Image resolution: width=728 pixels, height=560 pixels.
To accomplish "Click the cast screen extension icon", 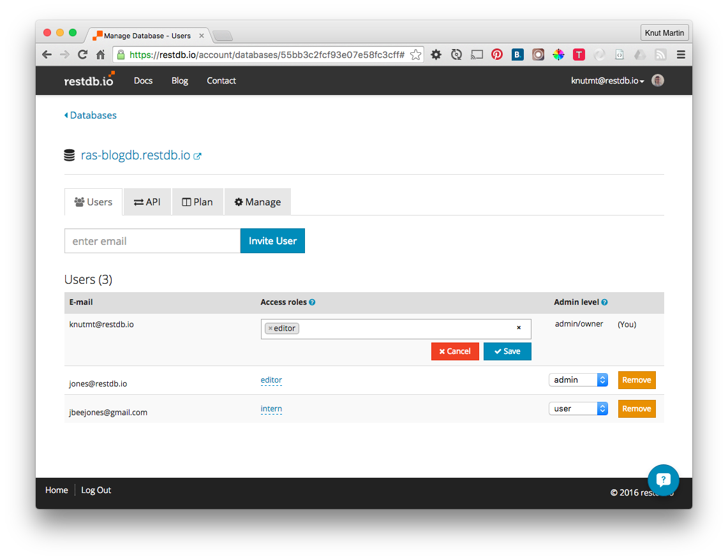I will pyautogui.click(x=477, y=55).
